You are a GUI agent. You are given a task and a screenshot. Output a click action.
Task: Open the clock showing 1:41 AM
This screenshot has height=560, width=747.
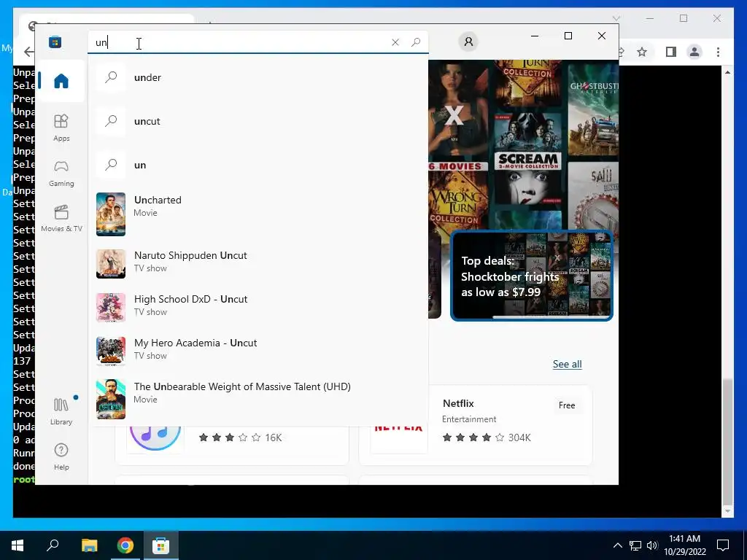(x=684, y=545)
